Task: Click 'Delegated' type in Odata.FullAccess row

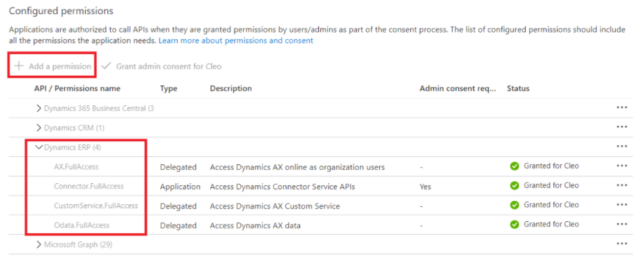Action: point(178,225)
